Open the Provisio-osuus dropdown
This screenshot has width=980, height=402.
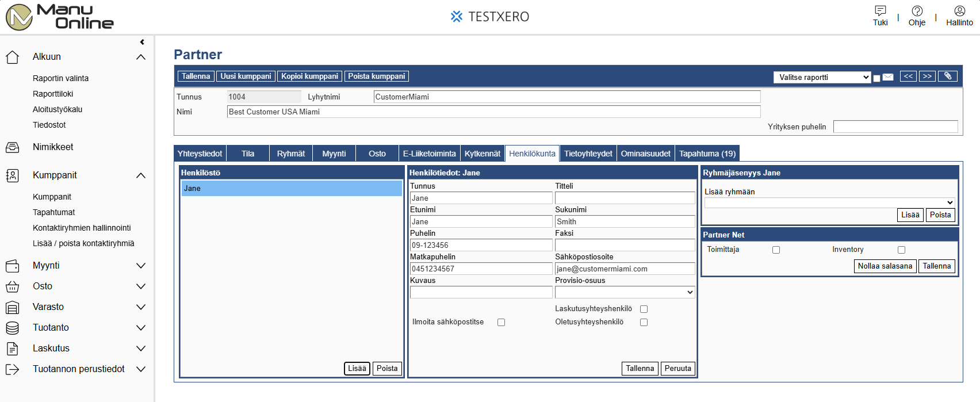625,292
